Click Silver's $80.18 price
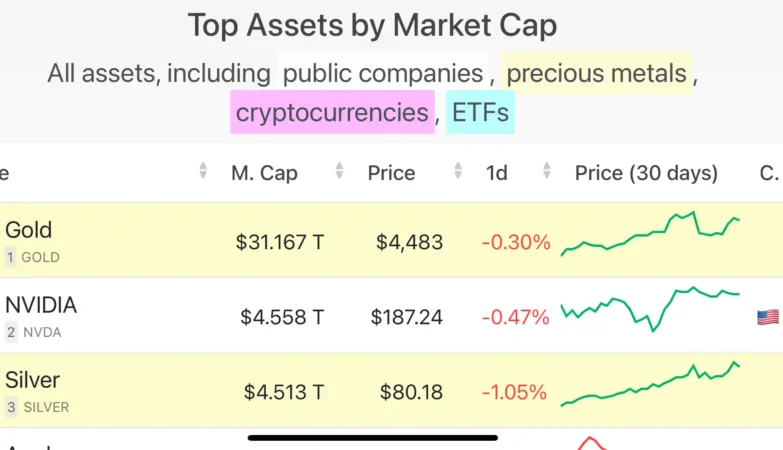 [411, 392]
